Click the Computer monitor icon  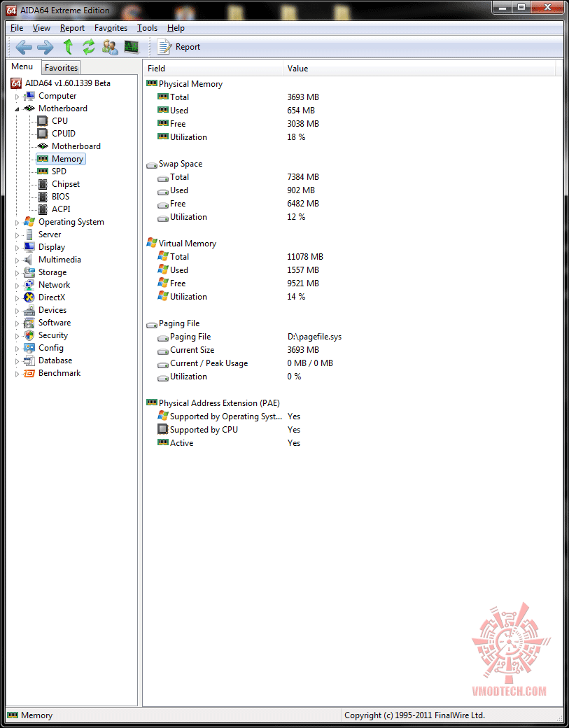click(x=29, y=96)
